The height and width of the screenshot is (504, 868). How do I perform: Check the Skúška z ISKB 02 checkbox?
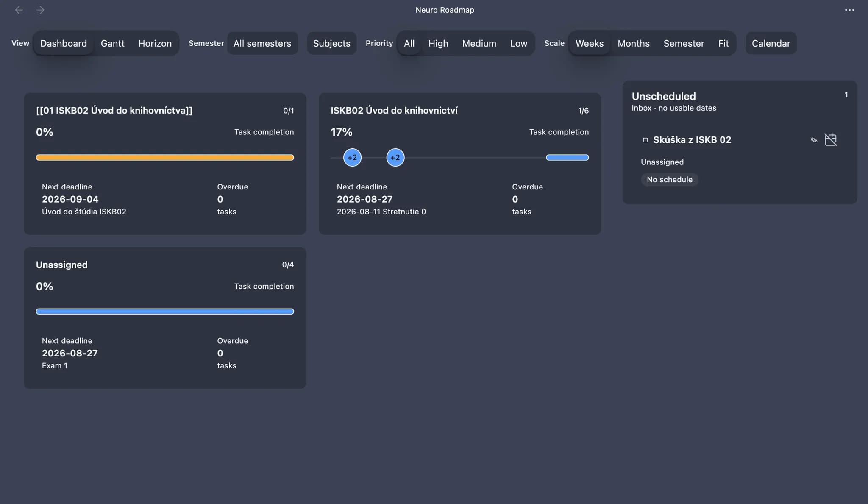[645, 140]
